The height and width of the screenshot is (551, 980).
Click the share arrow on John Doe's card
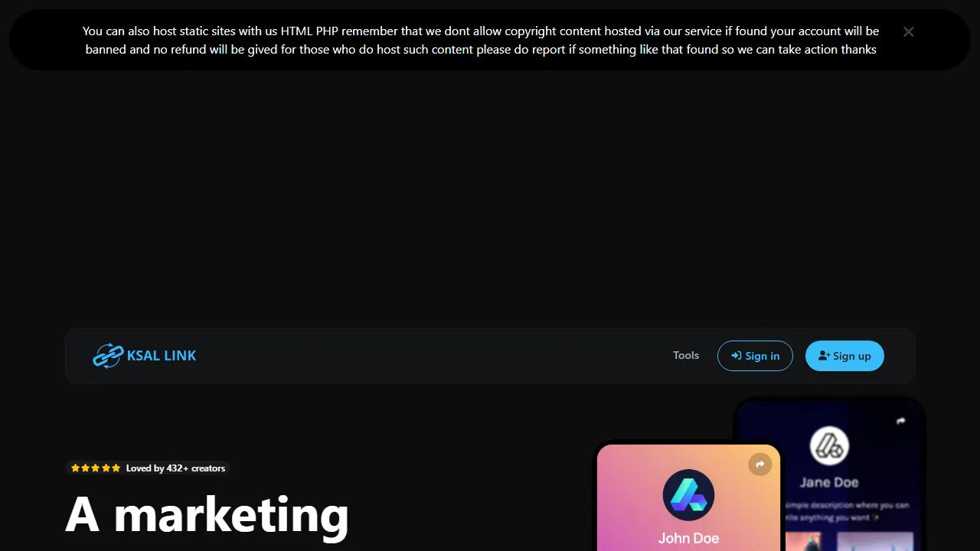[759, 465]
